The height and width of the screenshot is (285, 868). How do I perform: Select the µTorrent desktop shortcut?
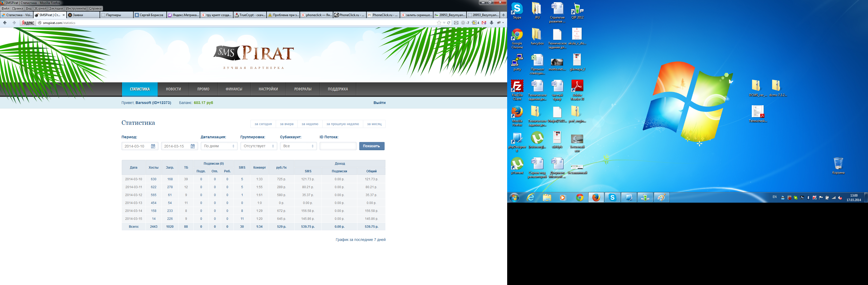[517, 166]
